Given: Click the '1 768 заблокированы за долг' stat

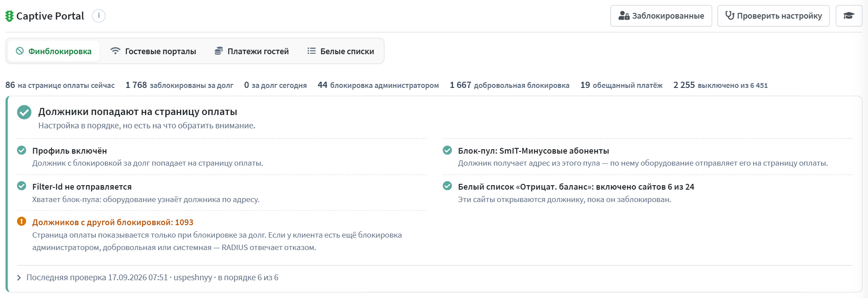Looking at the screenshot, I should tap(179, 85).
